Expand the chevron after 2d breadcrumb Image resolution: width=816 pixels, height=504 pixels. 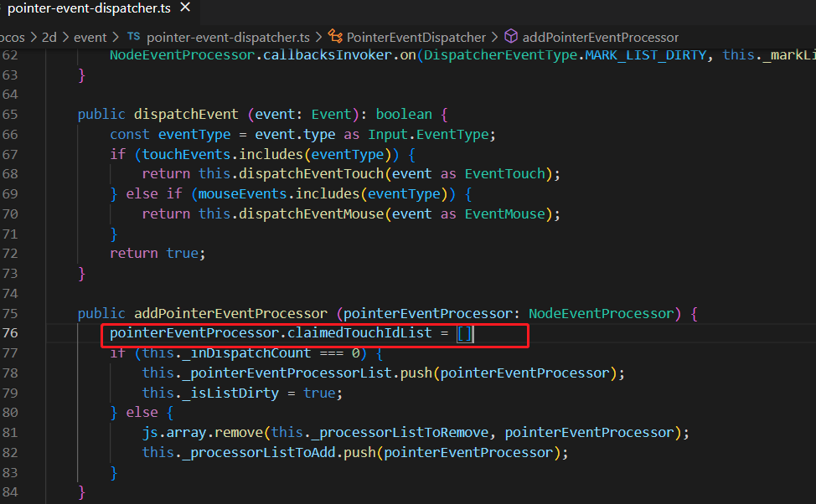click(65, 38)
